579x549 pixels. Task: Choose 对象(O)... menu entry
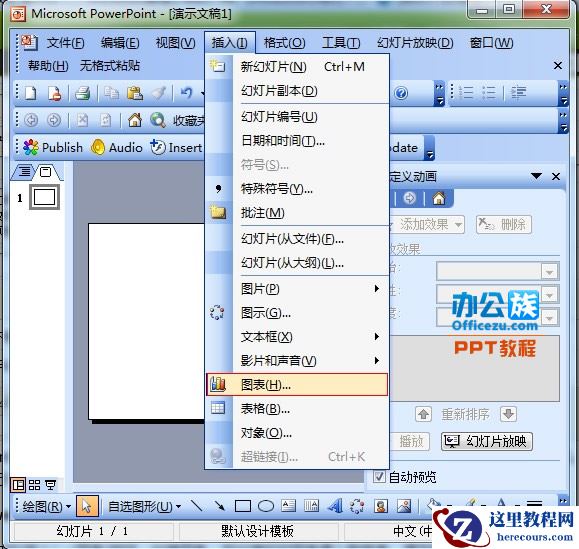point(297,433)
